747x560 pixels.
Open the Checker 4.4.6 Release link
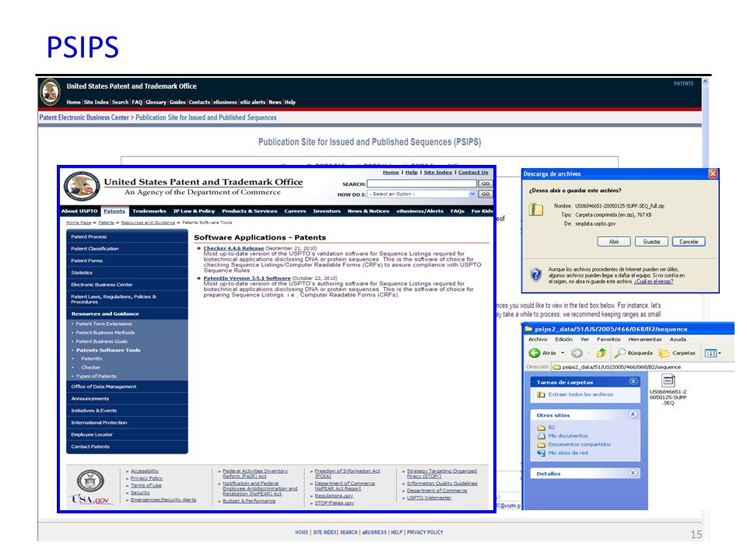coord(233,248)
